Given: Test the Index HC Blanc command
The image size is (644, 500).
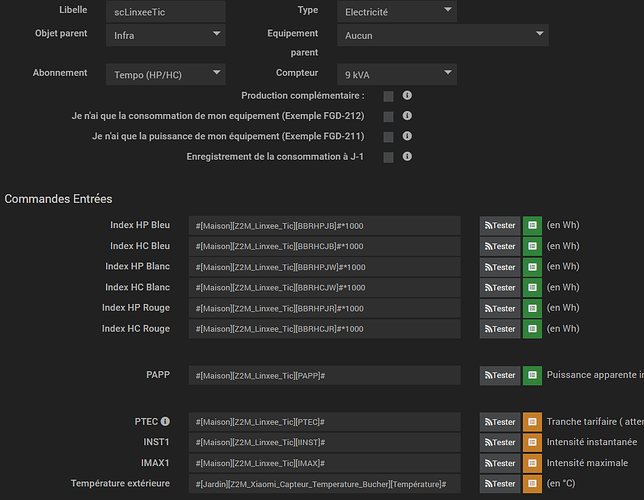Looking at the screenshot, I should [x=500, y=288].
